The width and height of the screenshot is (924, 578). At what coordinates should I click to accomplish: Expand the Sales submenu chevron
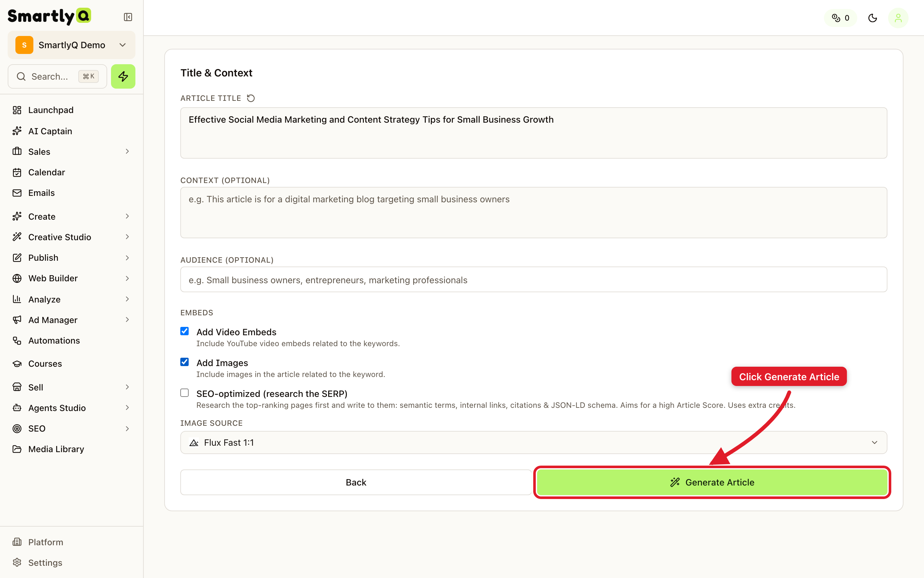(x=127, y=151)
